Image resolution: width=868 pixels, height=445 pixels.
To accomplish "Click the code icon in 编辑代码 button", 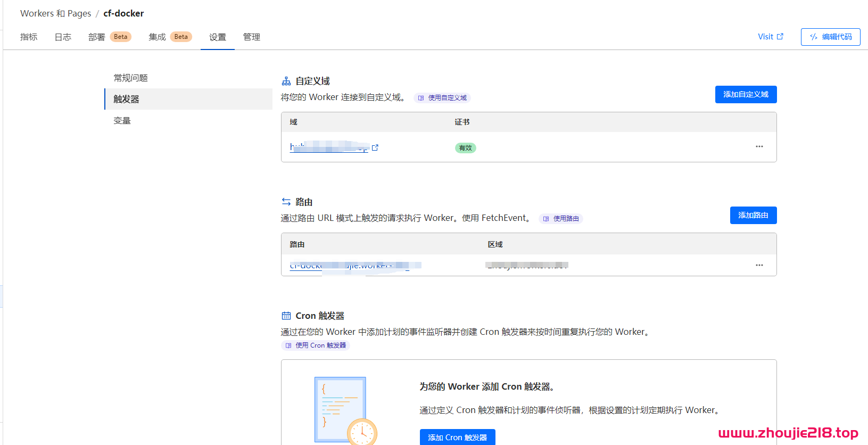I will (x=814, y=37).
